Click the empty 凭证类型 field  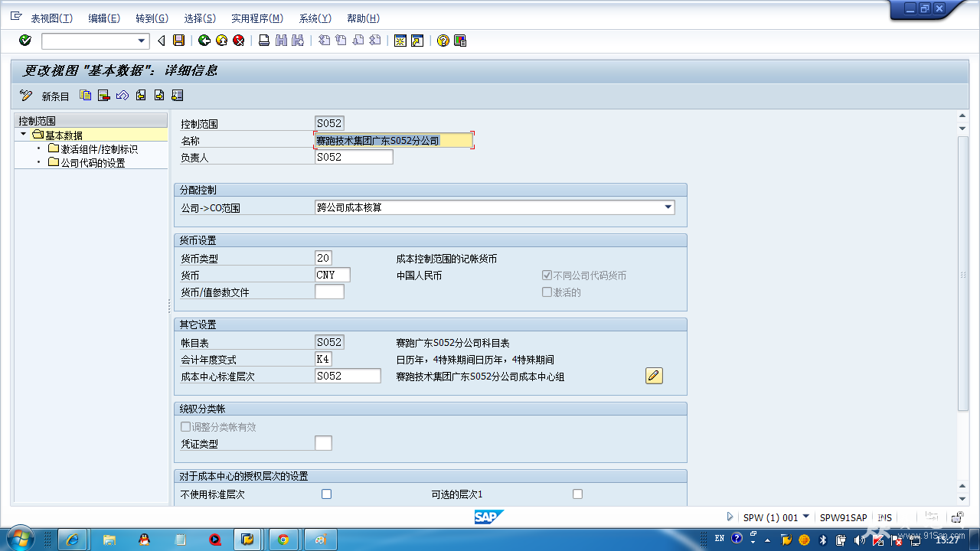point(323,443)
